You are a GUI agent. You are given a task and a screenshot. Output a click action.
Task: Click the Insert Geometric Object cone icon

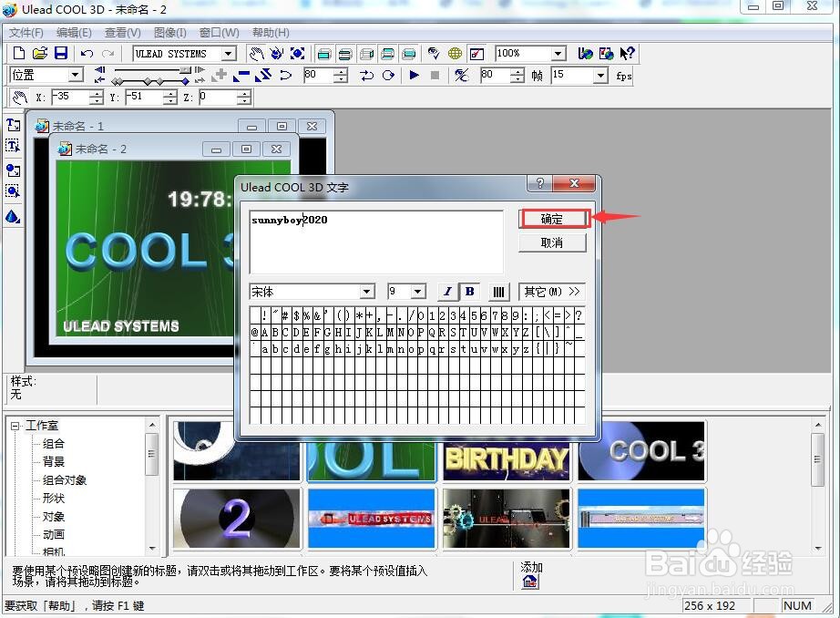[x=13, y=217]
